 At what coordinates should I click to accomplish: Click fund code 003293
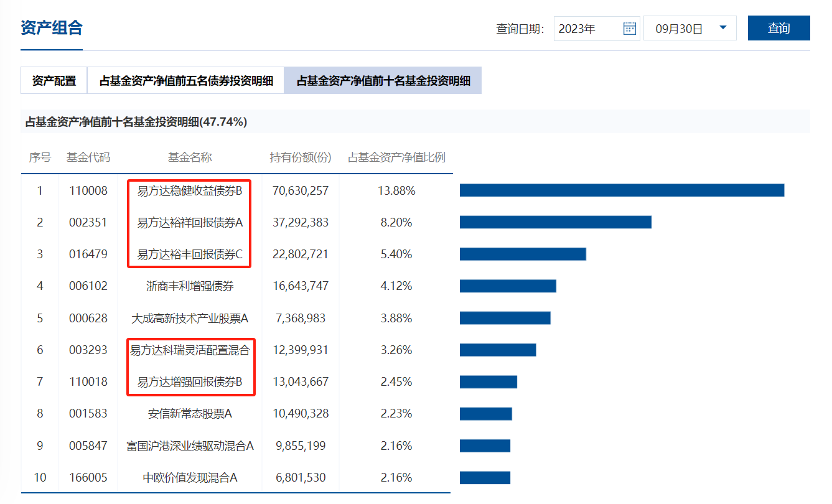pos(88,350)
